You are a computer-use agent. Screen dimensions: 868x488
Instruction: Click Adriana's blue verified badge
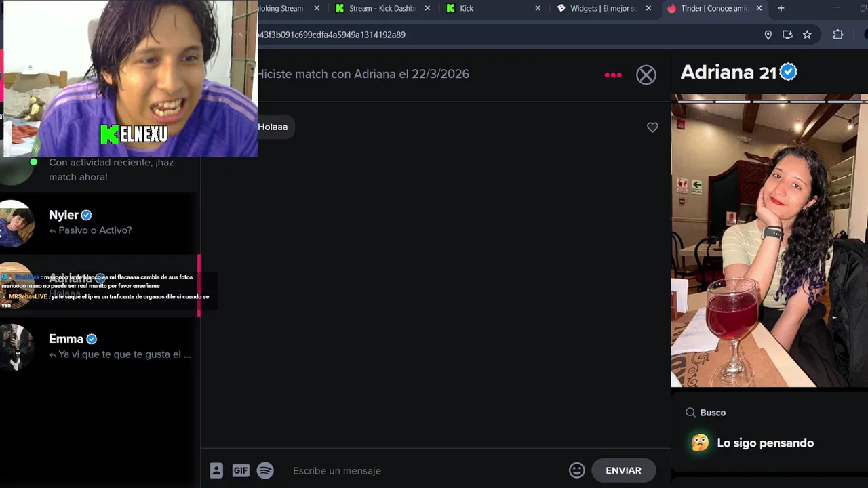789,72
